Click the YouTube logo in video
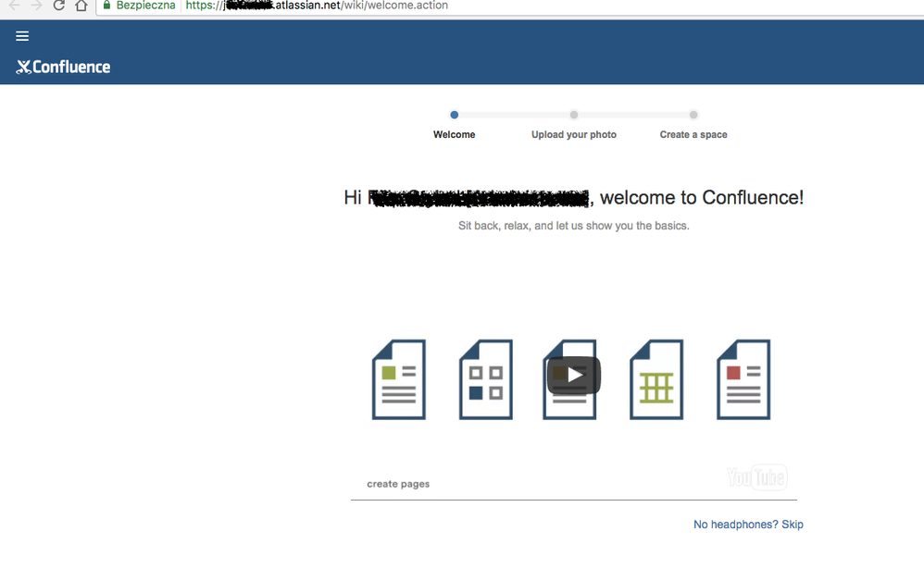Image resolution: width=924 pixels, height=581 pixels. (756, 476)
